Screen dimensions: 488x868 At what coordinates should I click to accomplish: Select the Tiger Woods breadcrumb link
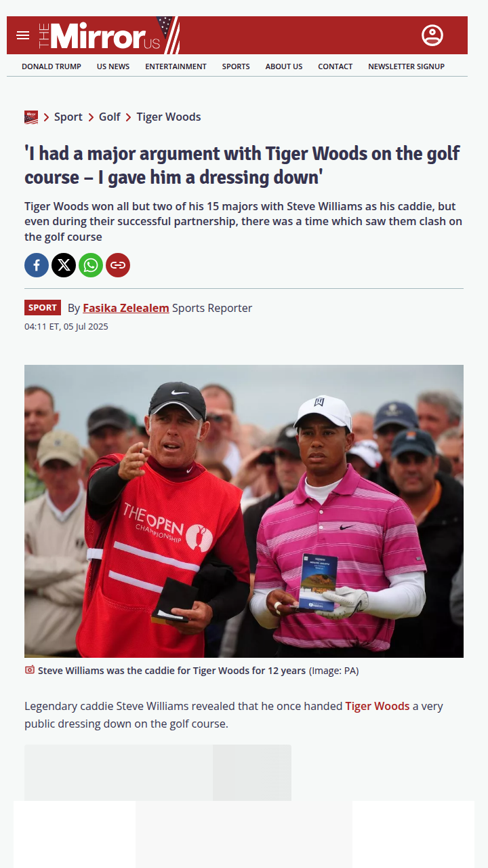pyautogui.click(x=169, y=117)
